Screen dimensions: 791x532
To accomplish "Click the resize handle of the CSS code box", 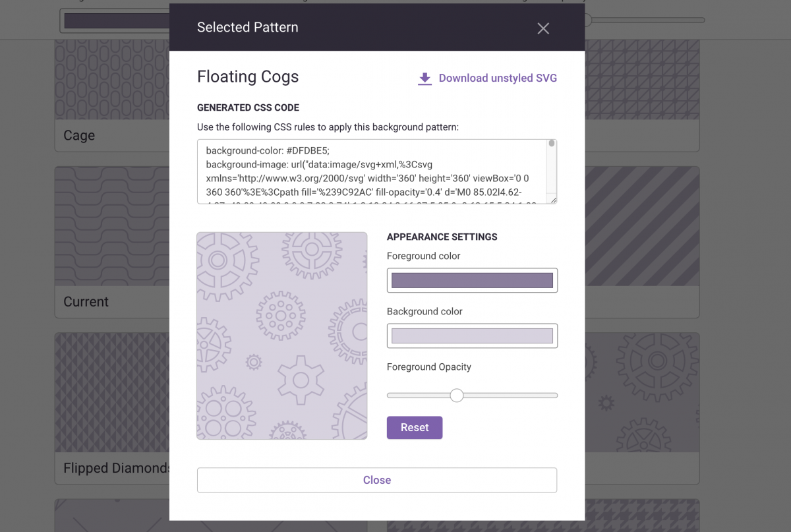I will click(x=552, y=199).
